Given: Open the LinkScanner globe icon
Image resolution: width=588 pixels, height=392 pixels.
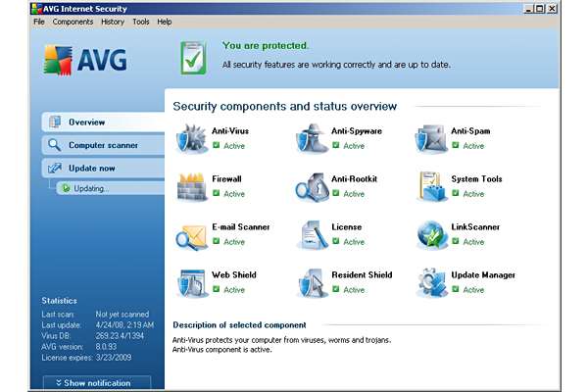Looking at the screenshot, I should coord(431,235).
